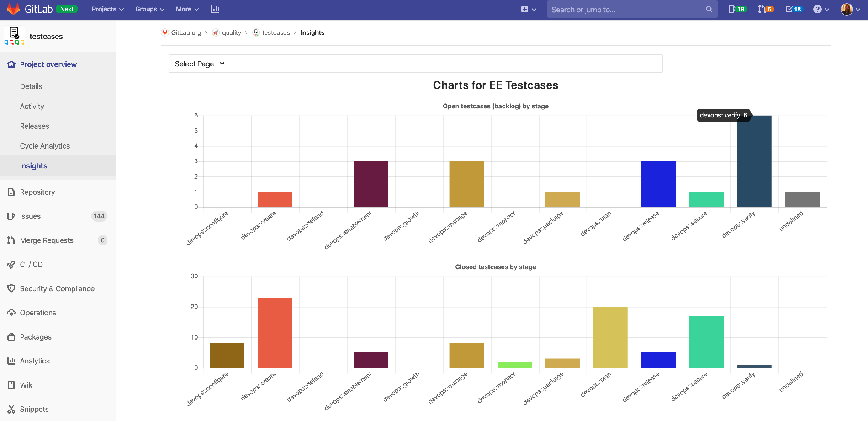Open the Select Page dropdown
This screenshot has width=868, height=421.
tap(199, 64)
